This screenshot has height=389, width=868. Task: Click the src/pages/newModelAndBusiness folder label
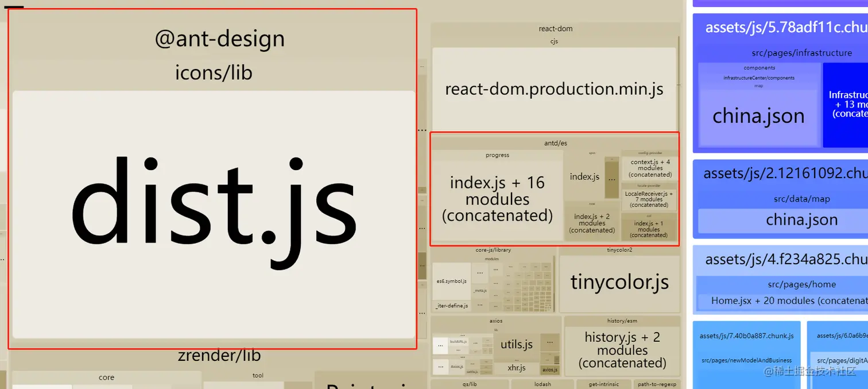[x=746, y=361]
